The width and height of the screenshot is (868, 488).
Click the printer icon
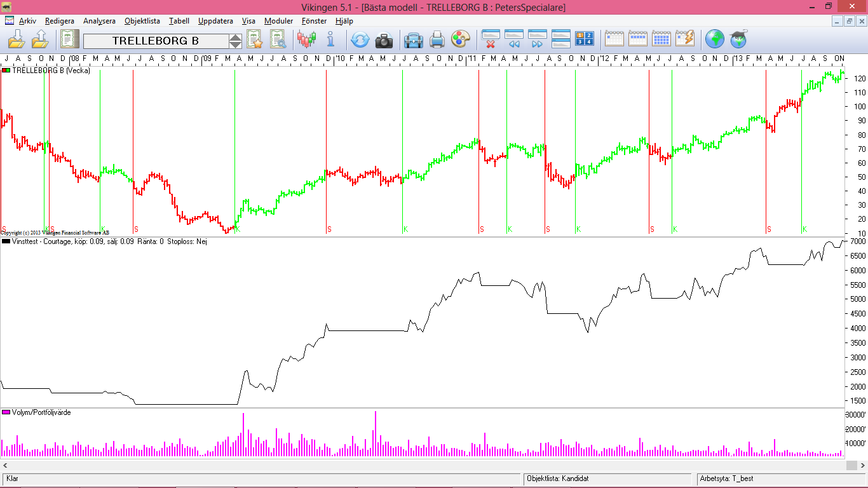tap(437, 41)
